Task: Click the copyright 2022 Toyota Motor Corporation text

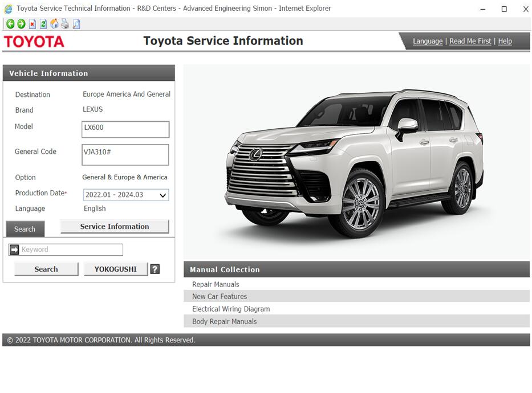Action: [101, 340]
